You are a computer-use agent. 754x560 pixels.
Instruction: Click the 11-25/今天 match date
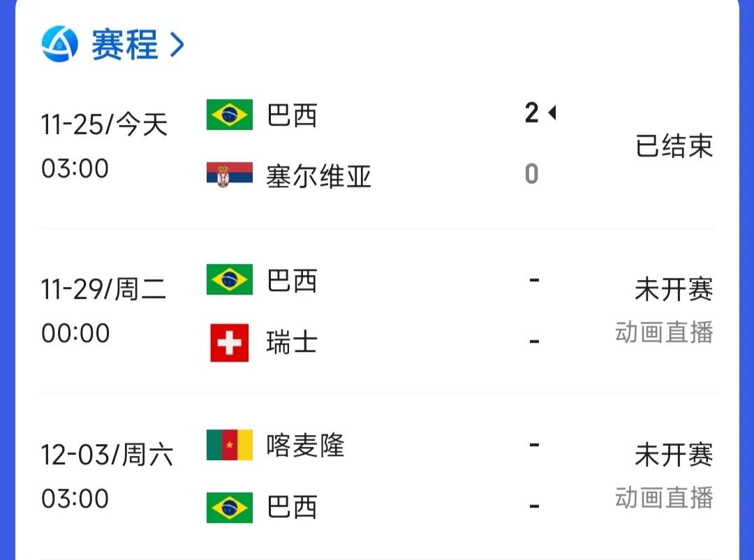point(104,124)
